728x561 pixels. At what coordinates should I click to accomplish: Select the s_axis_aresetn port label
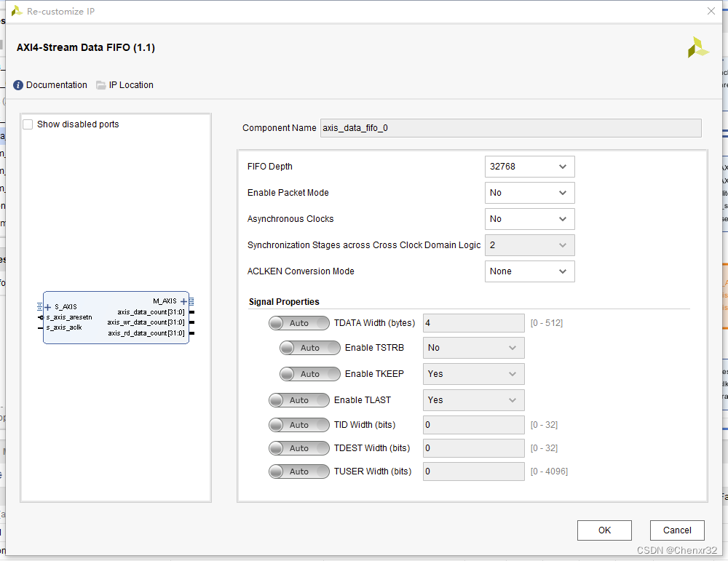(69, 317)
